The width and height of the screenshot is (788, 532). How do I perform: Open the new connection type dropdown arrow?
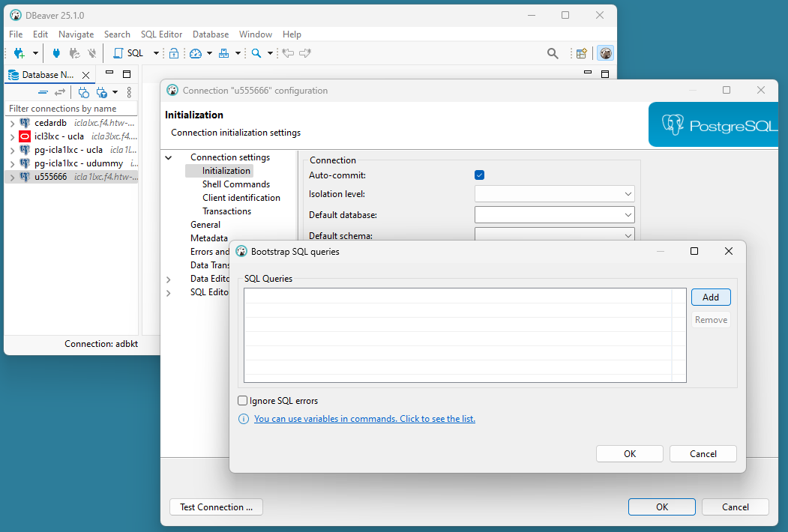(35, 53)
